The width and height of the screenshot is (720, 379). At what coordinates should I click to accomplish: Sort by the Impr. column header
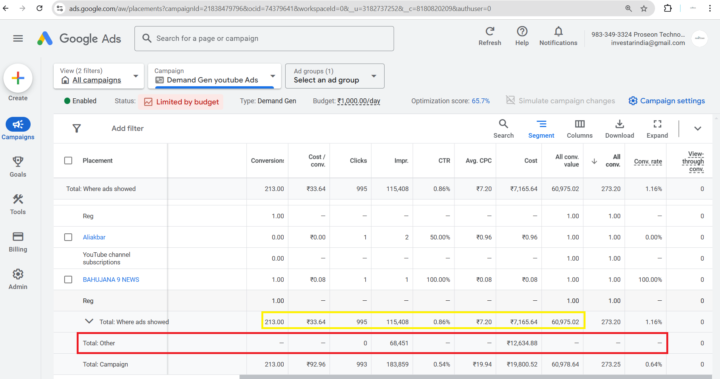pos(401,161)
